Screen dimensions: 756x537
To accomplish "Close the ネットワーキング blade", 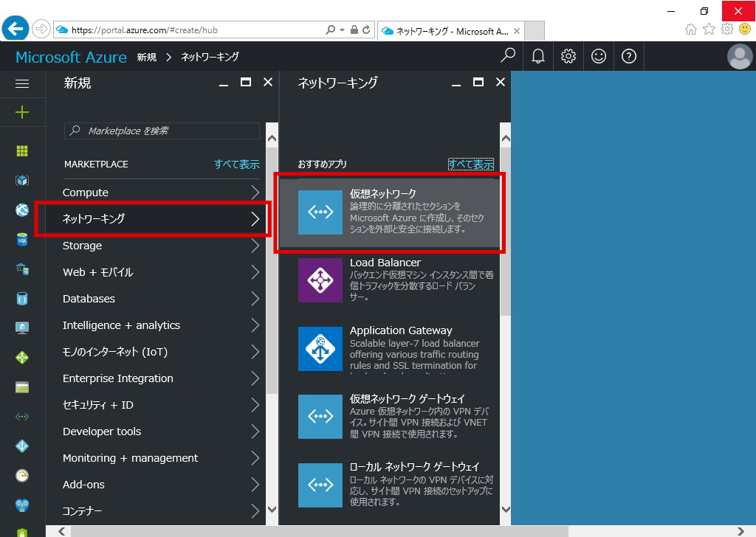I will click(501, 83).
